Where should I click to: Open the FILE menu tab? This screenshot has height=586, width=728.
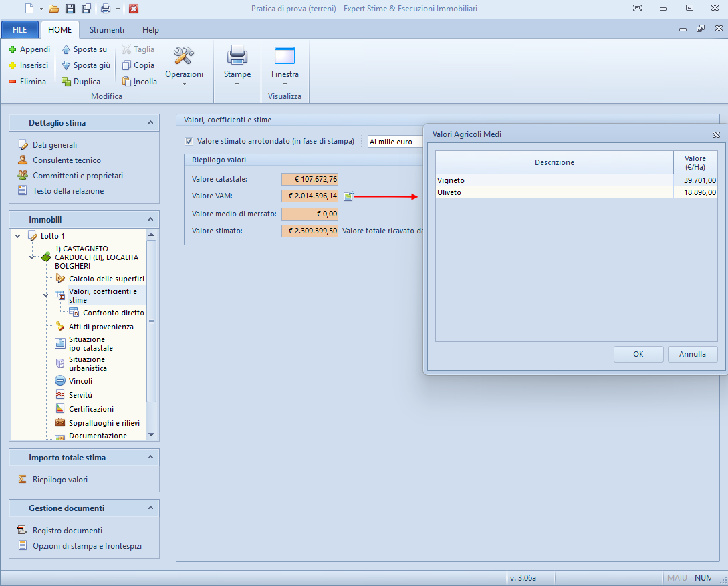[20, 30]
